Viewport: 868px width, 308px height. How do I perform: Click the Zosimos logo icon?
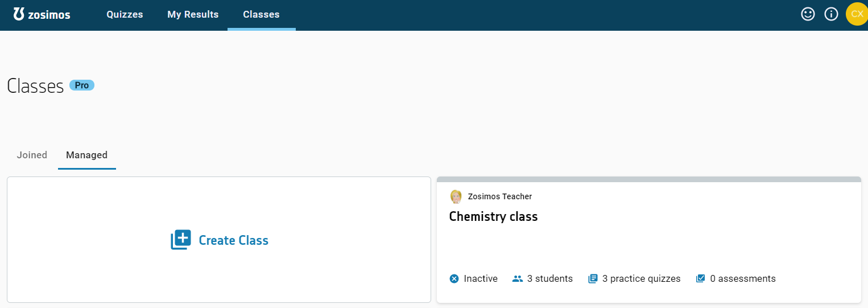tap(19, 14)
